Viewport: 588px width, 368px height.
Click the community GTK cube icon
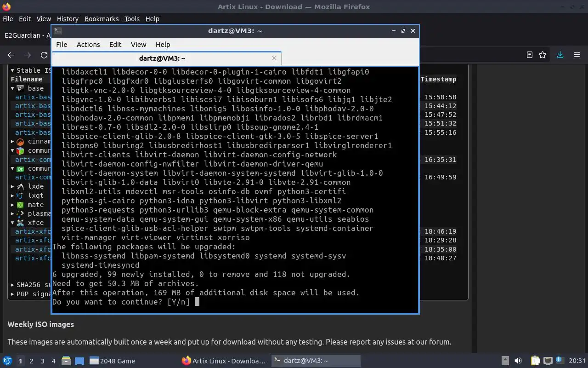tap(20, 150)
